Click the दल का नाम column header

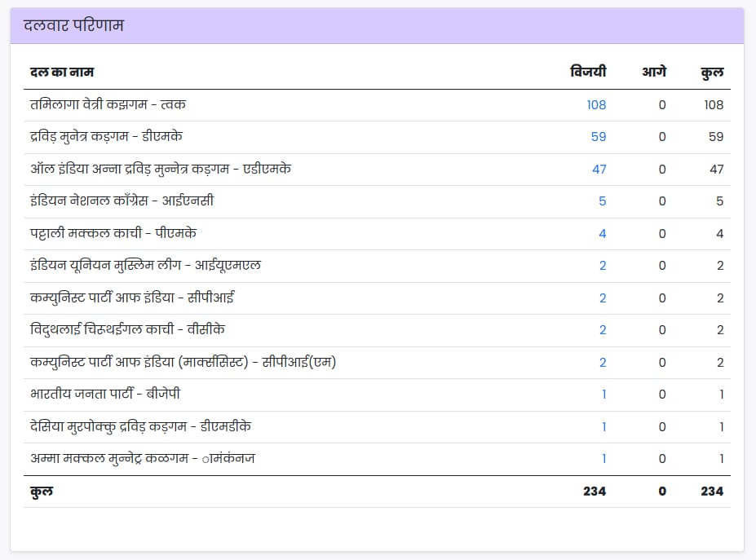(x=62, y=73)
